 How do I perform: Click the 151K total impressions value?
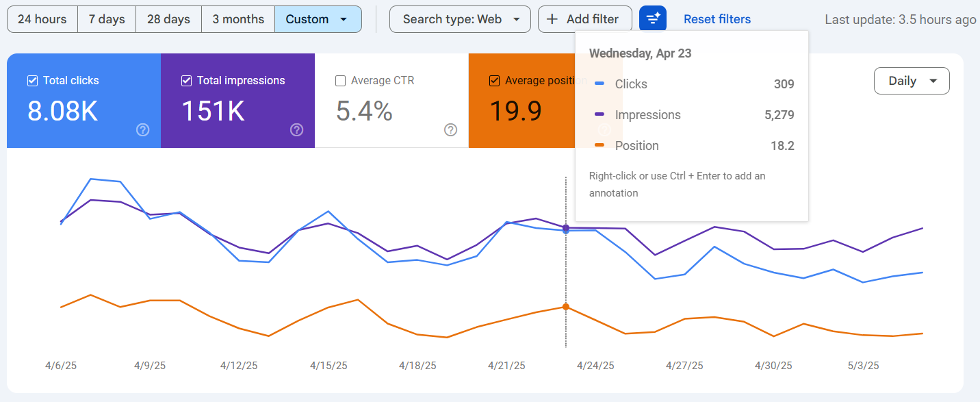(x=213, y=111)
